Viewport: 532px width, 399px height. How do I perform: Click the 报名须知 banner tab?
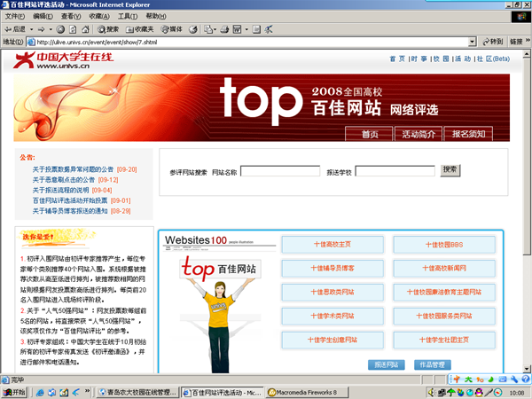(x=468, y=134)
